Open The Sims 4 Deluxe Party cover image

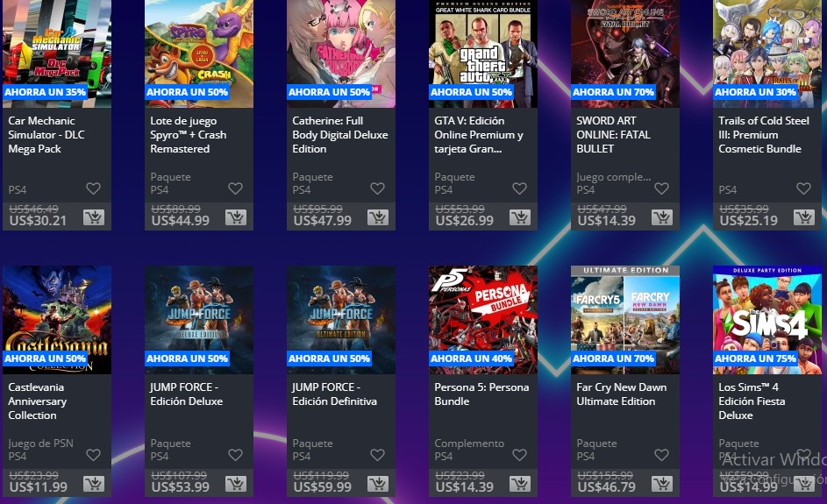pos(767,319)
